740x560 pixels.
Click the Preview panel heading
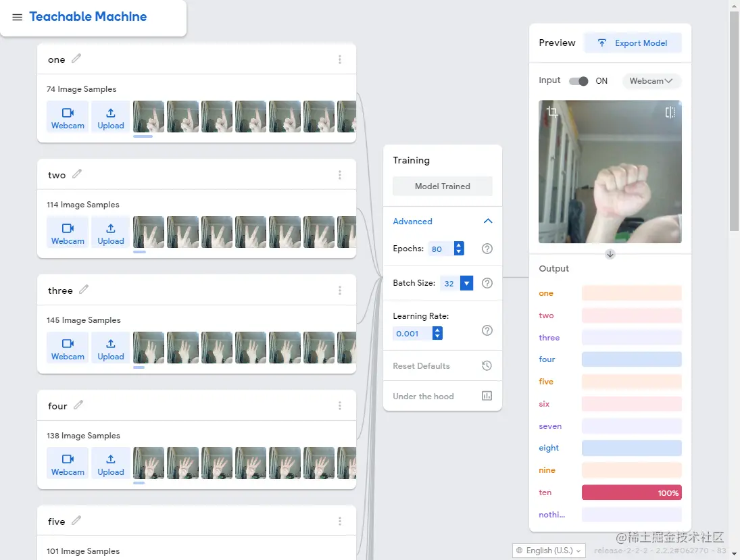(557, 43)
